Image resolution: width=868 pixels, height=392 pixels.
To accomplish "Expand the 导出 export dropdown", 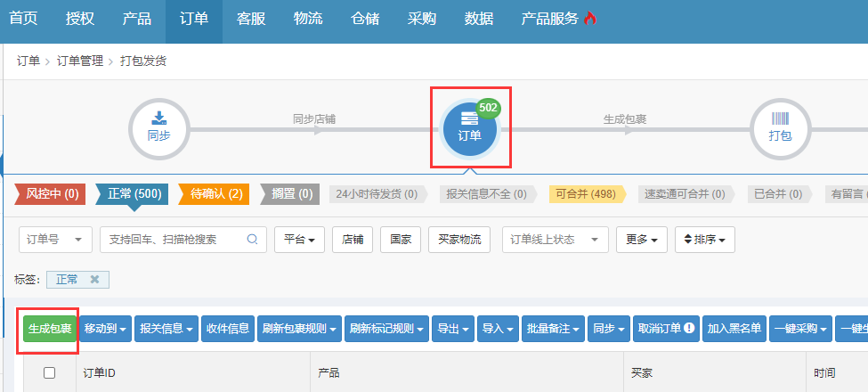I will (453, 329).
